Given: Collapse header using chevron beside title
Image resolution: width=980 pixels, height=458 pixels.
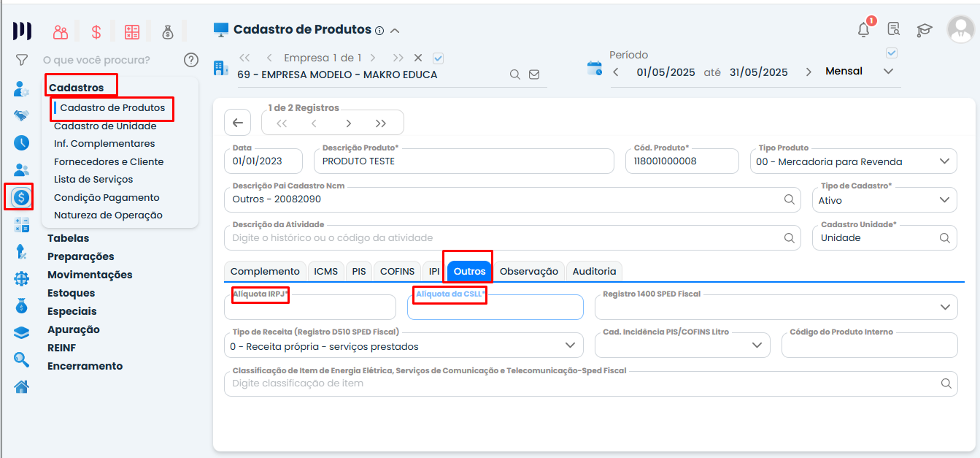Looking at the screenshot, I should pos(395,31).
